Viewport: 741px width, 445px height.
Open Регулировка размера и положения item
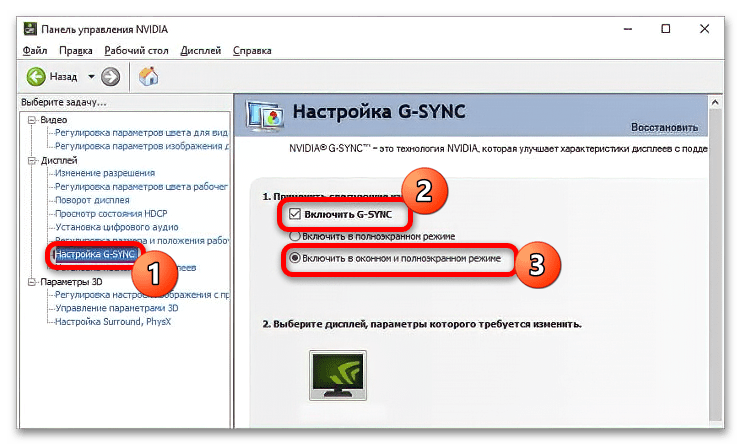click(x=142, y=240)
